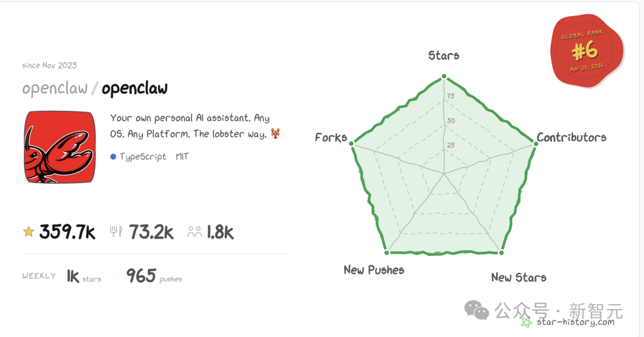Click the WeChat logo in watermark
Image resolution: width=644 pixels, height=337 pixels.
(x=477, y=310)
